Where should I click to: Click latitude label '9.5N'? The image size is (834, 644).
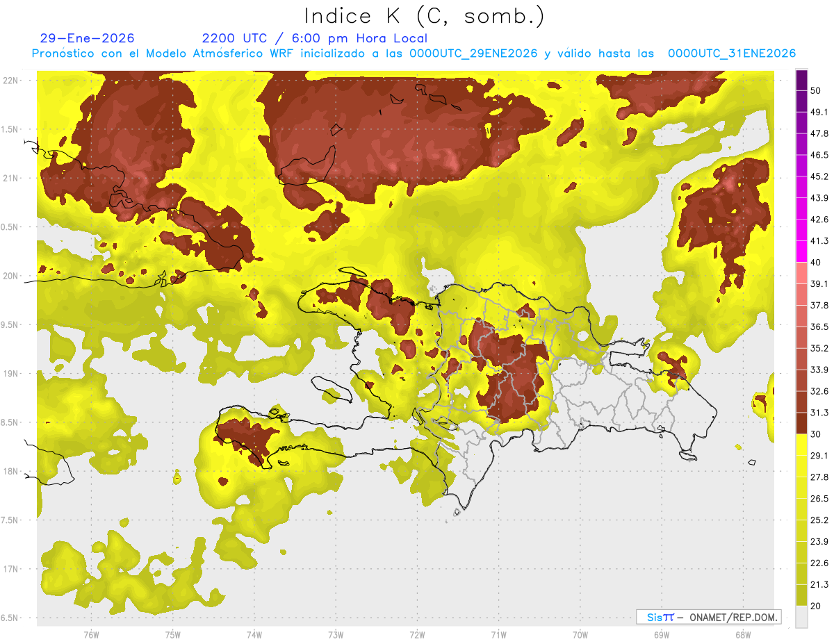10,324
